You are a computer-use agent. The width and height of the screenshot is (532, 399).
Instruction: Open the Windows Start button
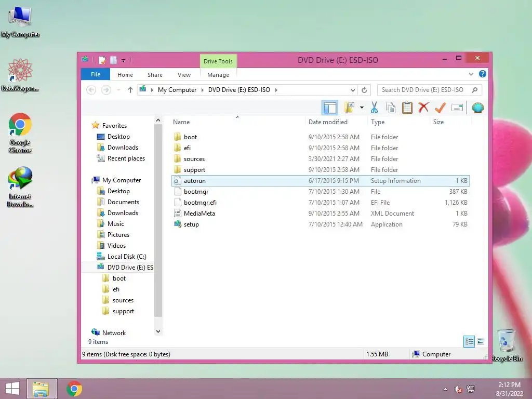[12, 389]
